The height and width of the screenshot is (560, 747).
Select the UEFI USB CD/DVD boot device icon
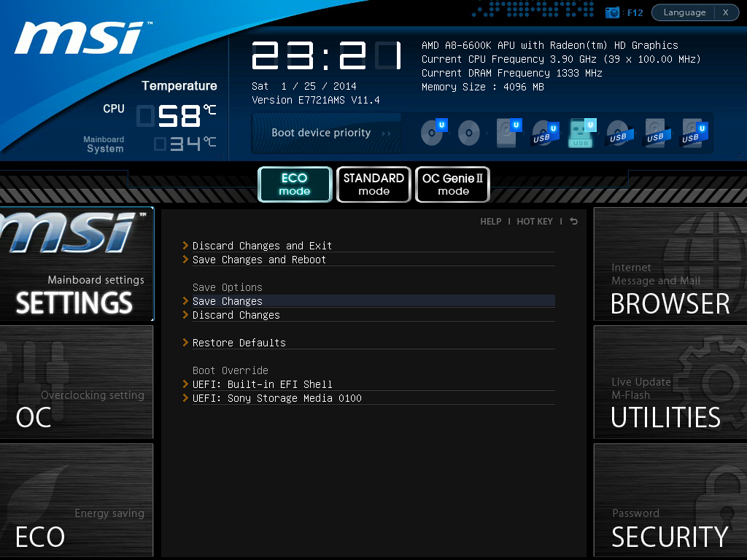pyautogui.click(x=544, y=133)
